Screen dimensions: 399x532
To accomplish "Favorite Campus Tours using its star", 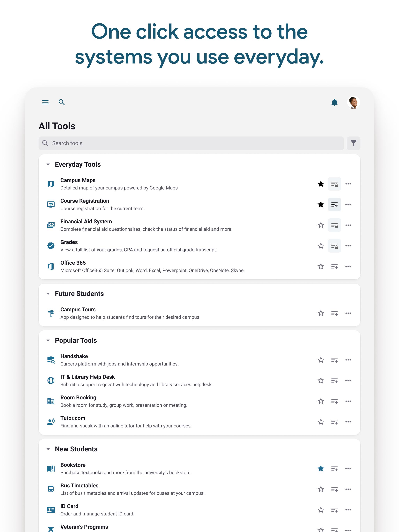I will [x=320, y=313].
